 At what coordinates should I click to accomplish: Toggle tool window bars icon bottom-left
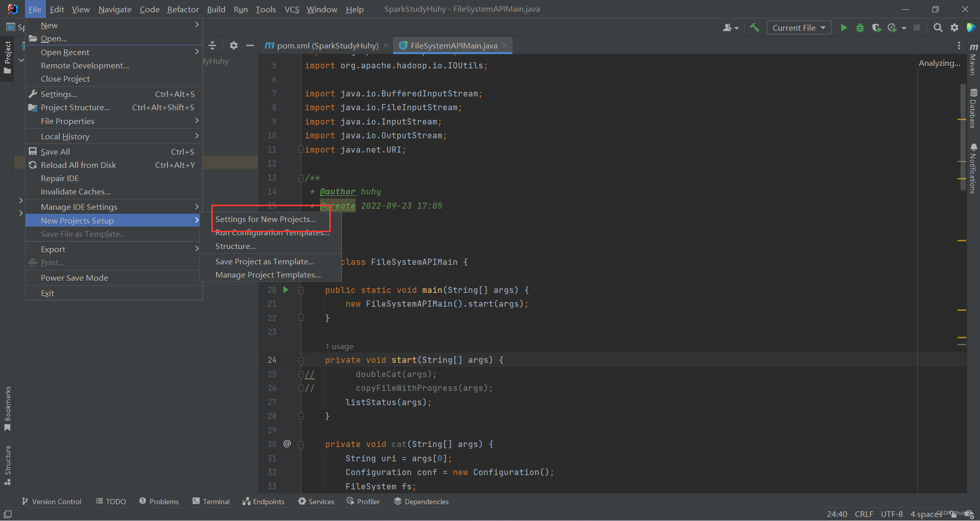click(x=8, y=514)
